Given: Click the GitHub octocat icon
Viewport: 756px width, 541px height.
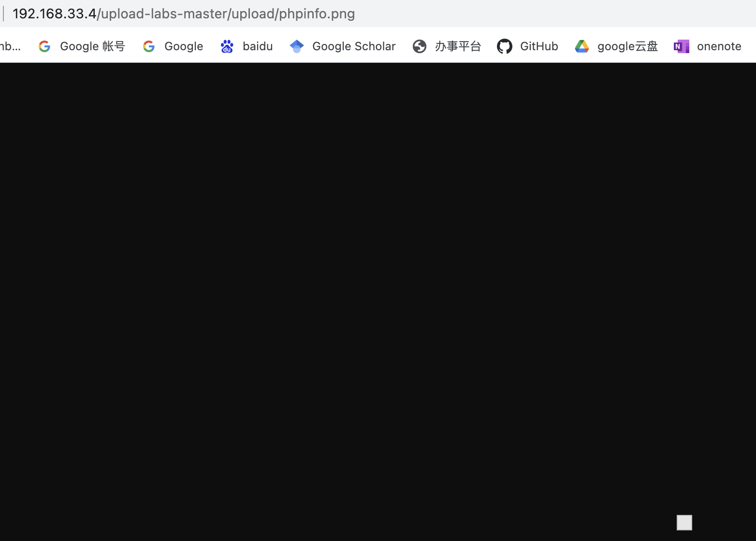Looking at the screenshot, I should click(x=505, y=46).
